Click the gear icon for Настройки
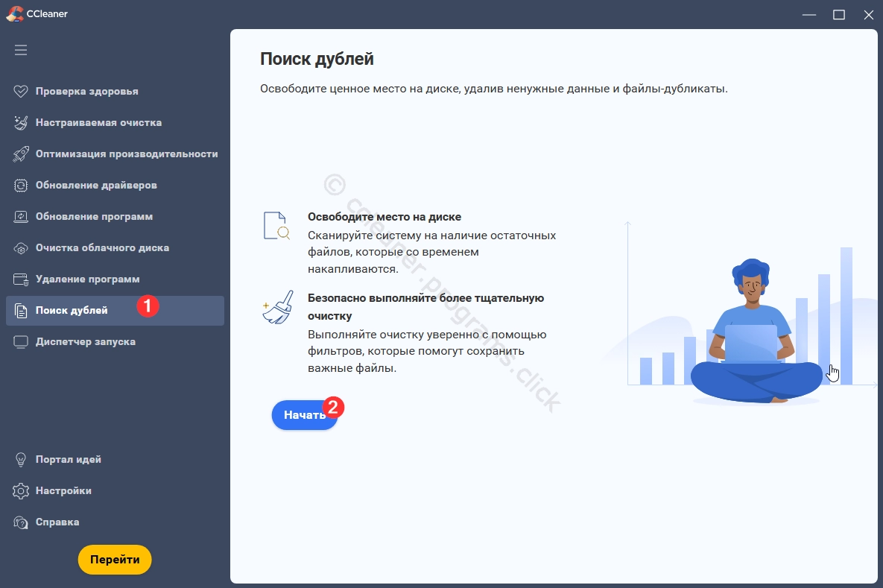The image size is (883, 588). 21,491
